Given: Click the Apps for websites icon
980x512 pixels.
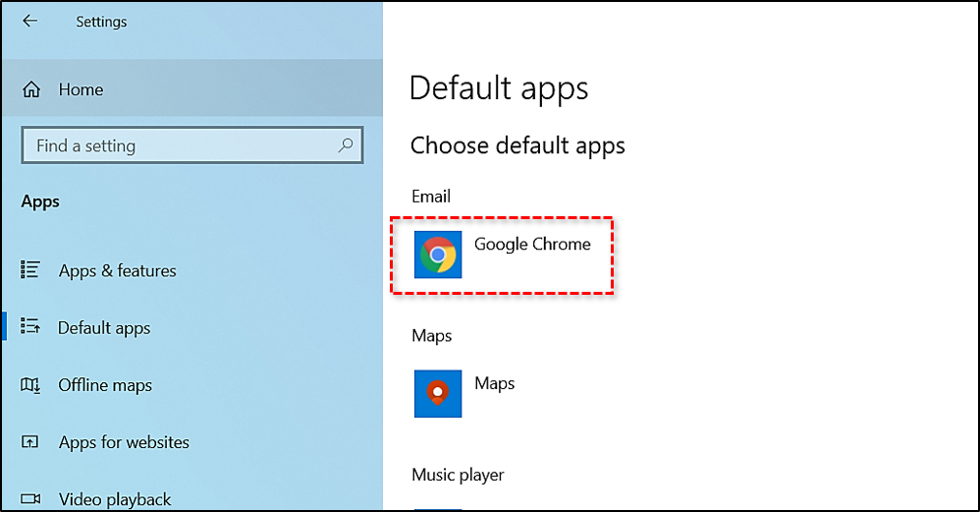Looking at the screenshot, I should [30, 442].
